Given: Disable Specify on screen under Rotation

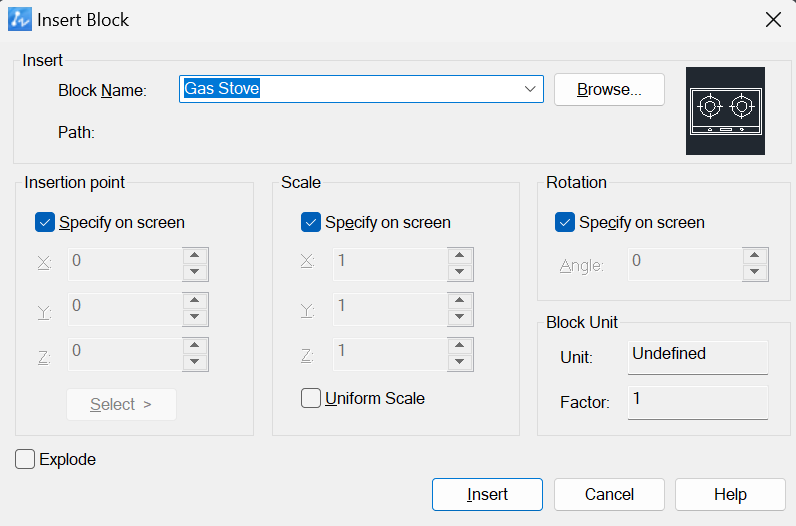Looking at the screenshot, I should click(x=565, y=222).
